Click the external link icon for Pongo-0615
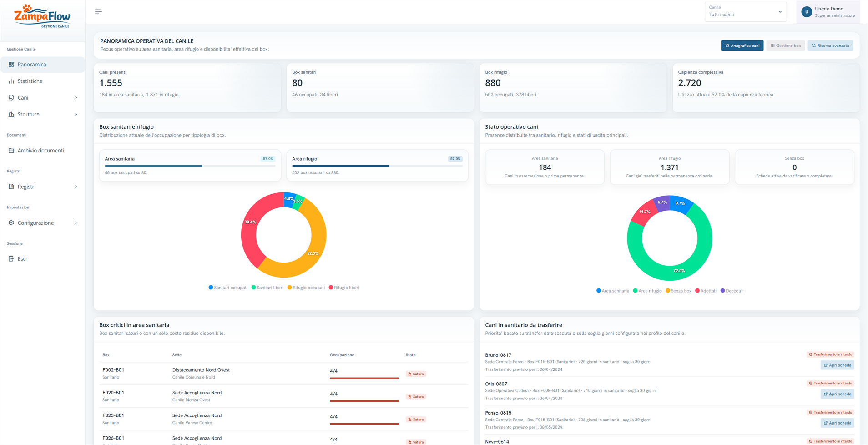 click(x=826, y=423)
